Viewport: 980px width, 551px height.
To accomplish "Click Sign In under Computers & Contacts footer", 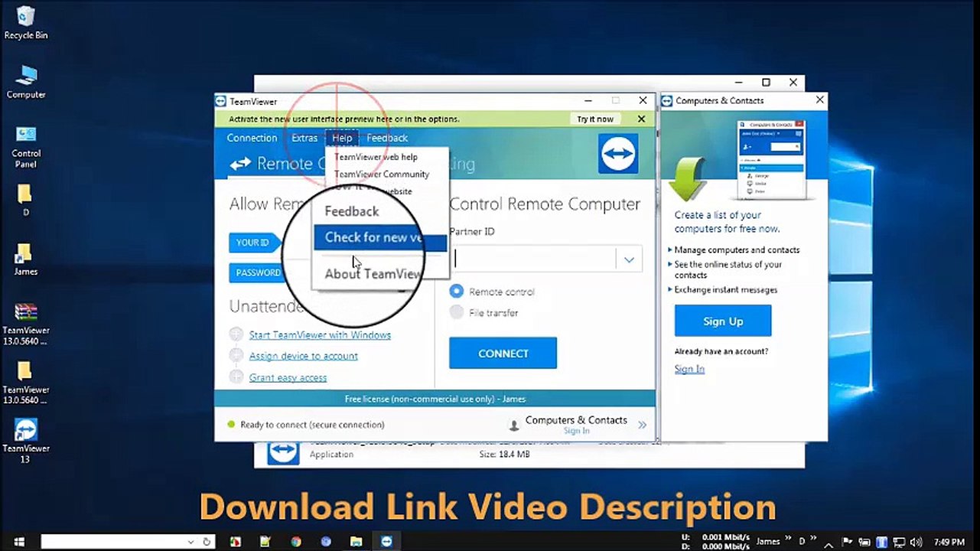I will [x=576, y=431].
